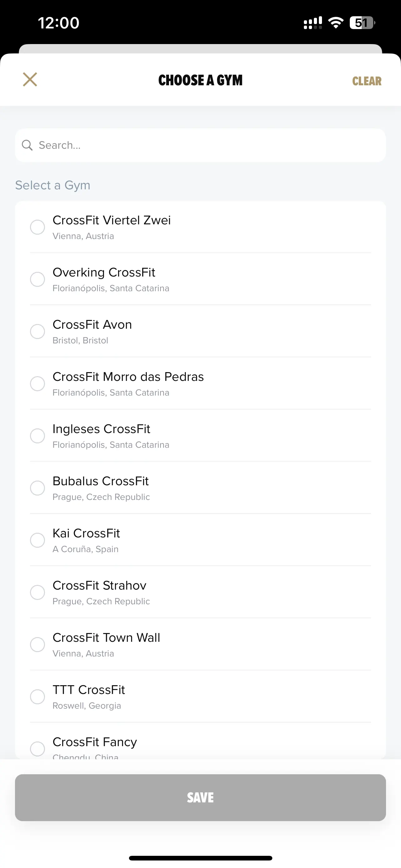Select CrossFit Avon radio button
401x868 pixels.
pyautogui.click(x=37, y=332)
